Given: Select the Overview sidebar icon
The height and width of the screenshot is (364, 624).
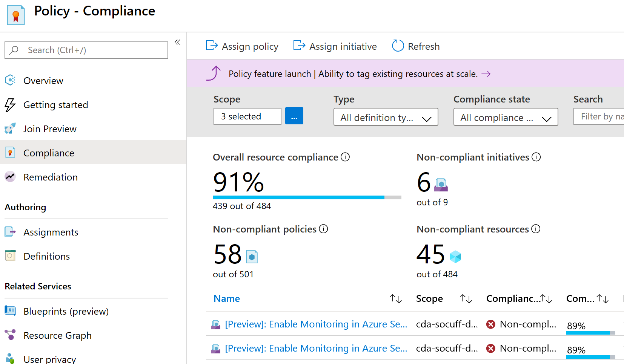Looking at the screenshot, I should pyautogui.click(x=10, y=80).
